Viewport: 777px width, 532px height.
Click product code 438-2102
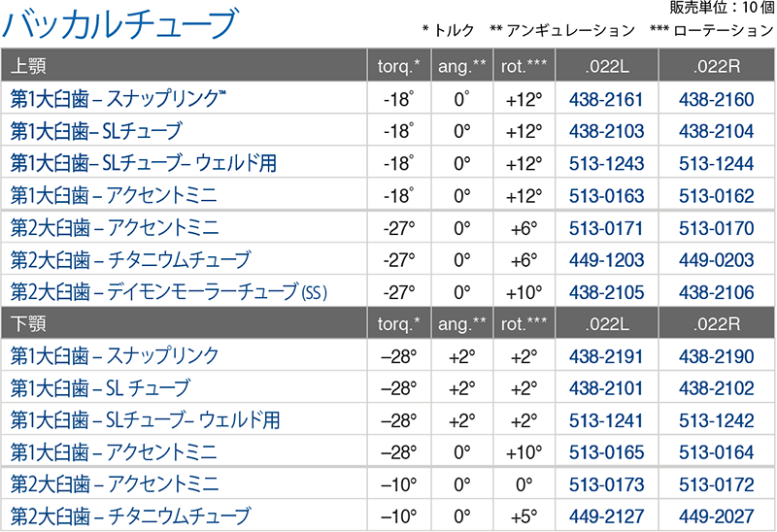(x=716, y=388)
